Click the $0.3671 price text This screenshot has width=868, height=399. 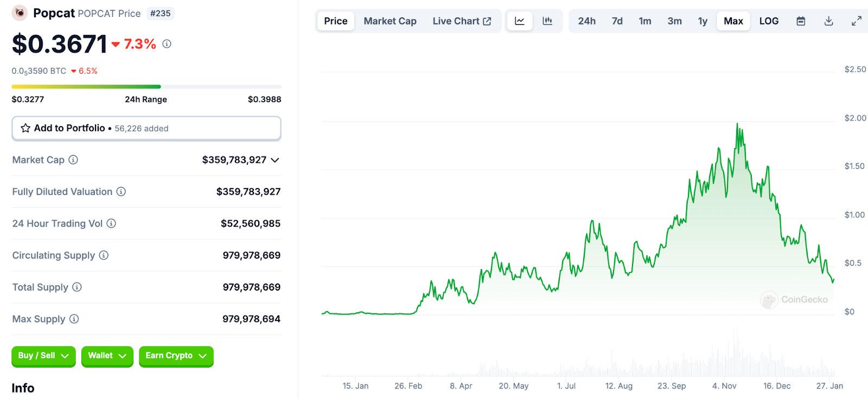[x=60, y=44]
